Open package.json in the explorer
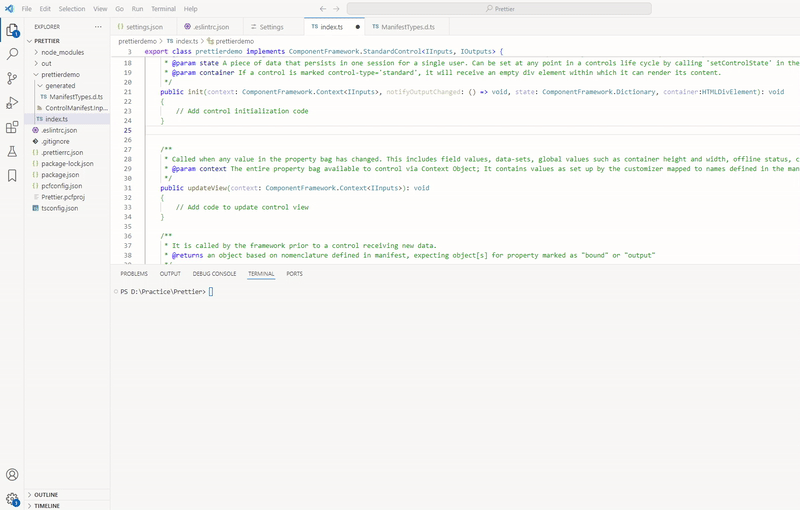 point(60,174)
